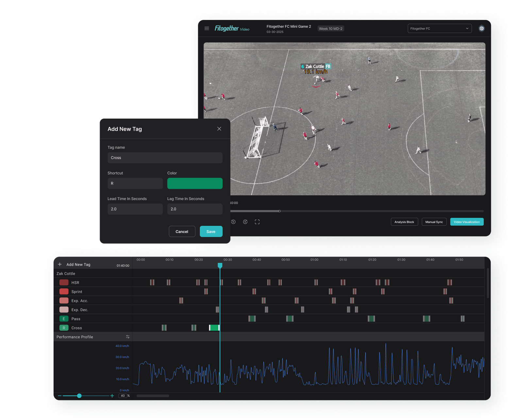Click the Lead Time In Seconds field
Image resolution: width=523 pixels, height=420 pixels.
135,209
